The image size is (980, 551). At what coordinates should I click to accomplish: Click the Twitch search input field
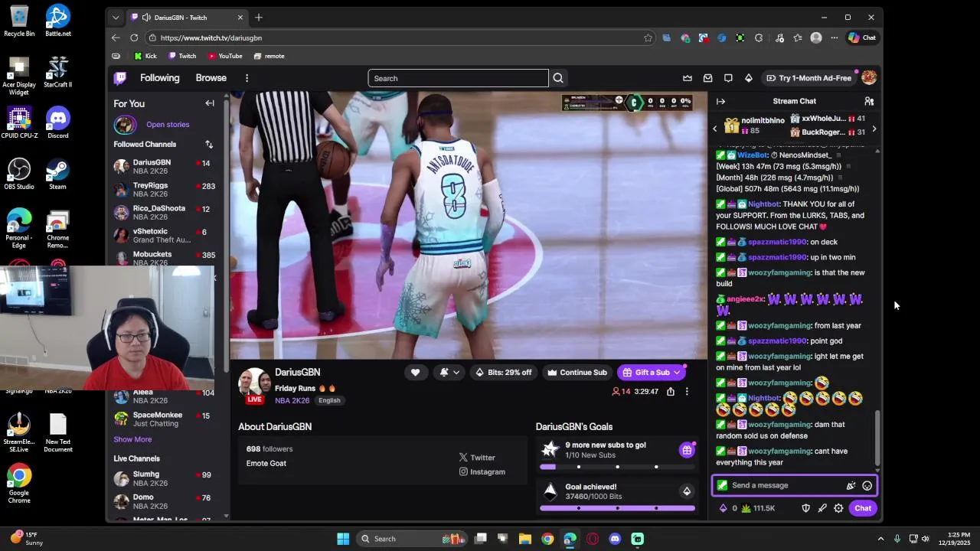coord(458,78)
